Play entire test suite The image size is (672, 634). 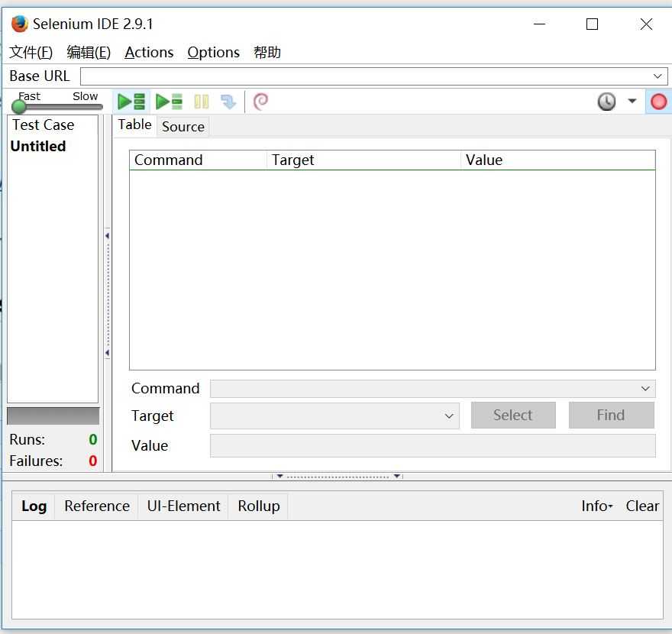tap(131, 102)
